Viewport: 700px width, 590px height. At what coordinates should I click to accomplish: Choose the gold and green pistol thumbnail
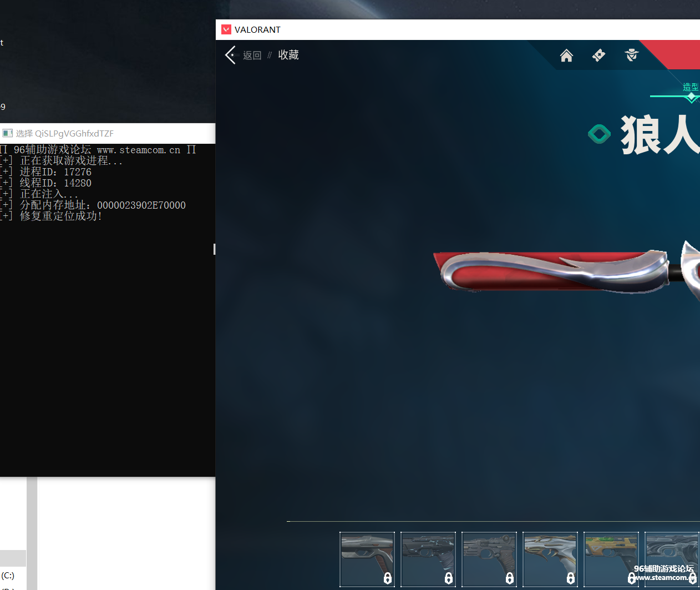(611, 555)
